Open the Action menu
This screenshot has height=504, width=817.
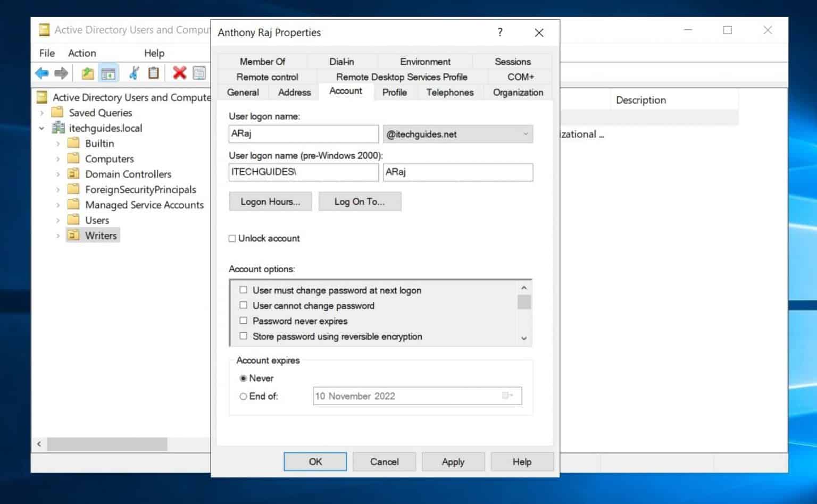click(x=82, y=53)
